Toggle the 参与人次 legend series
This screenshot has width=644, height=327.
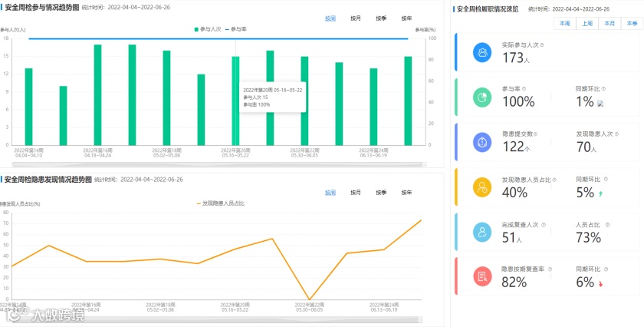208,29
